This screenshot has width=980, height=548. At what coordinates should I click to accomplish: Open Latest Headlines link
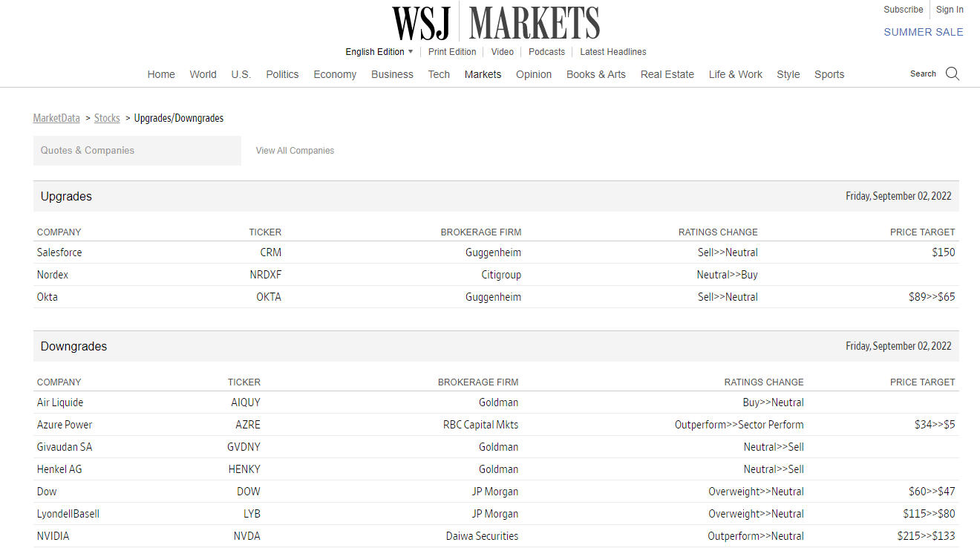[x=612, y=52]
